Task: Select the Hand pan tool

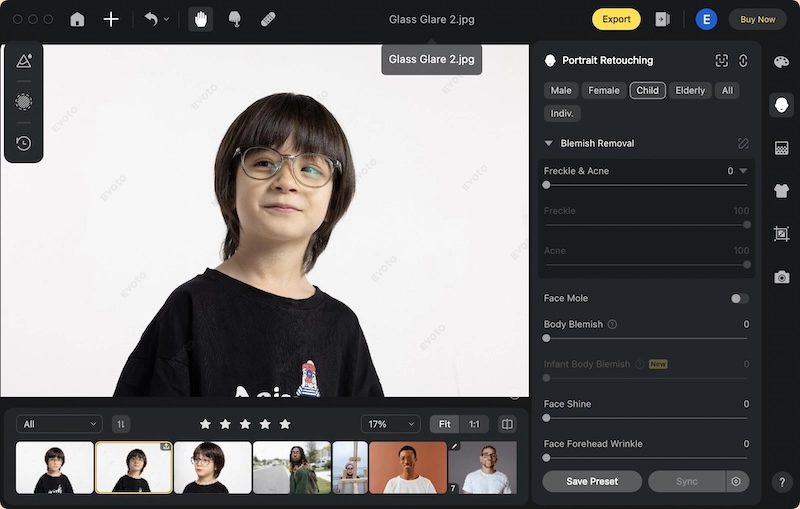Action: click(201, 19)
